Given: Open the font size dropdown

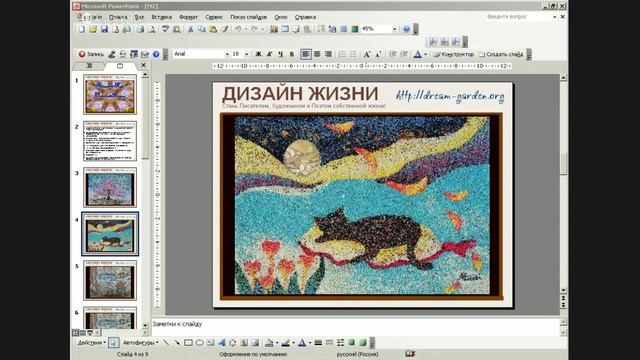Looking at the screenshot, I should click(247, 54).
